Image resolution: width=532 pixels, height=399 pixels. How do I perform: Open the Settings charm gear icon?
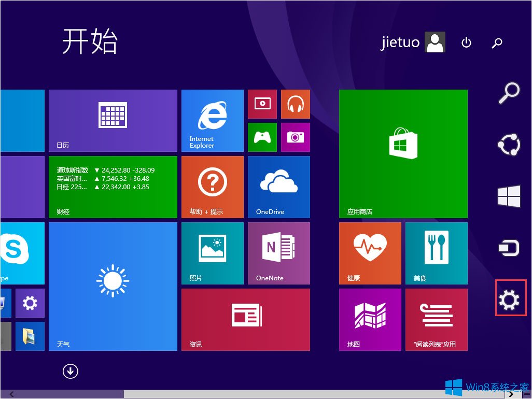coord(509,300)
